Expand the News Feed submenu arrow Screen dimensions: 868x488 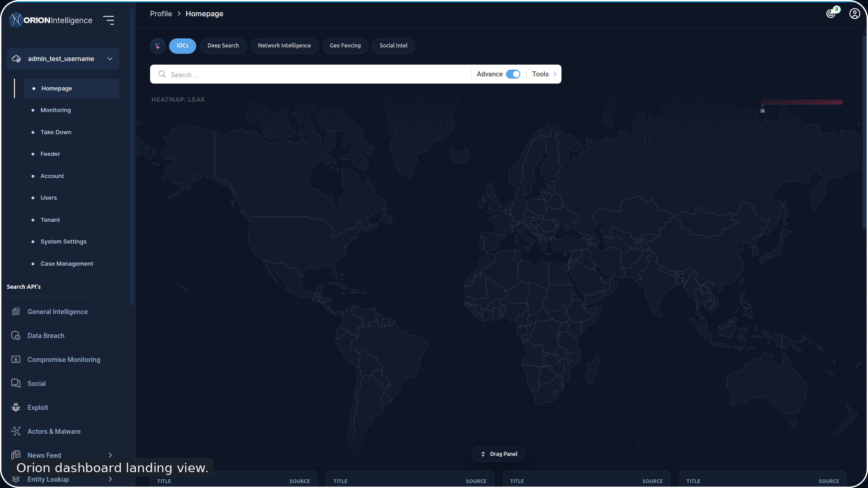[x=110, y=455]
